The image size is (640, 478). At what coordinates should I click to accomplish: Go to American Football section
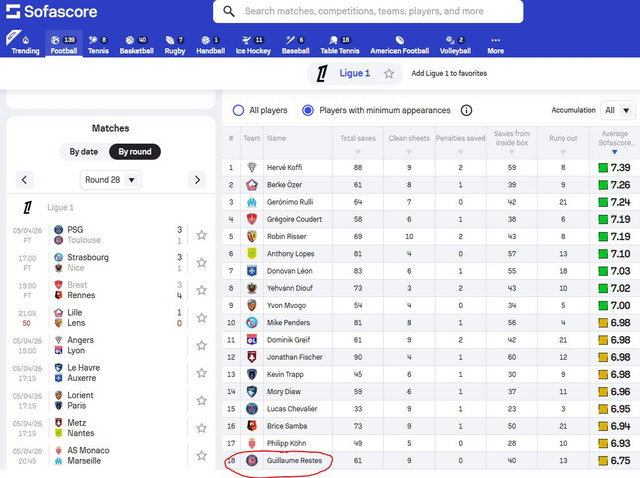[x=400, y=44]
